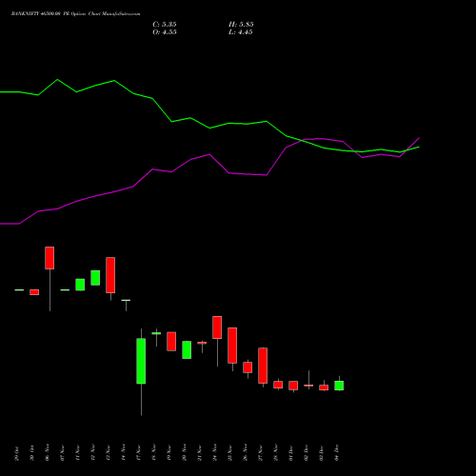Click the red candle for 25 Nov
This screenshot has width=476, height=476.
(232, 346)
